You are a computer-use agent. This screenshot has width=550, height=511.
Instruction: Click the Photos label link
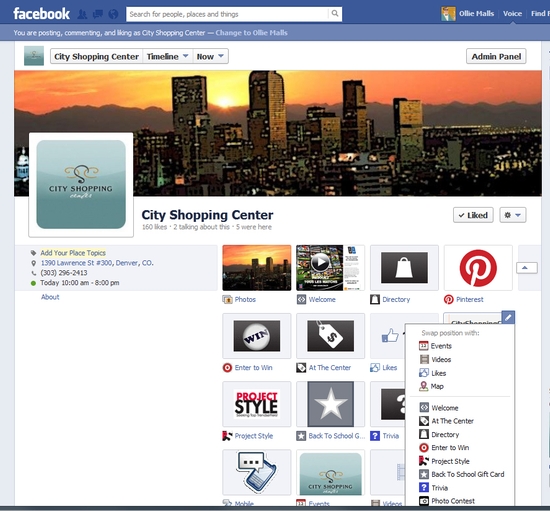click(245, 300)
